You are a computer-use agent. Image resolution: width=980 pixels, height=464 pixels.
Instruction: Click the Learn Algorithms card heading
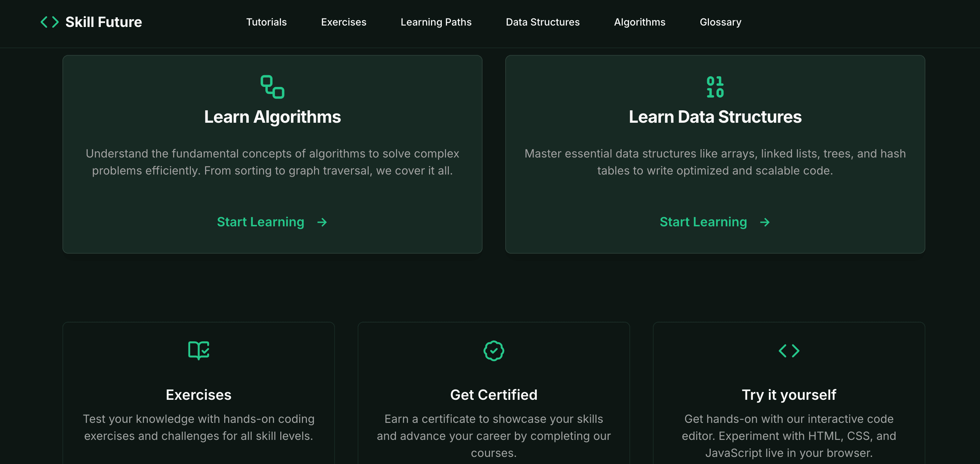point(272,117)
